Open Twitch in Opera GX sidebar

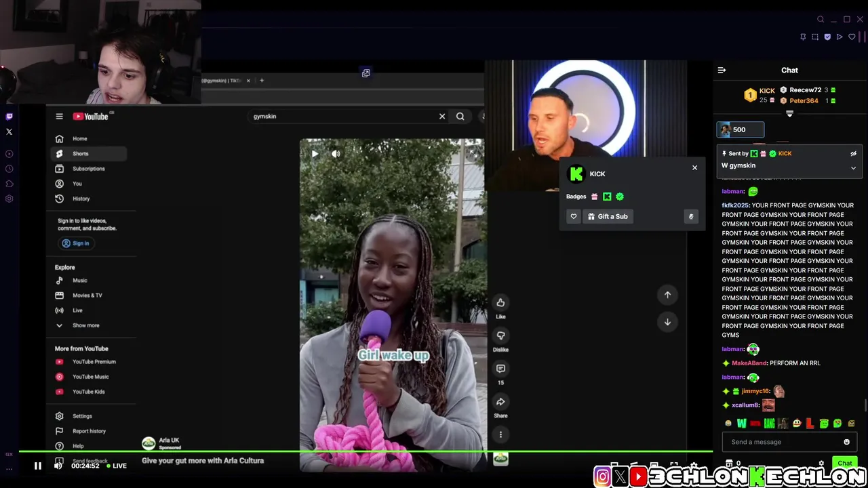[x=9, y=117]
